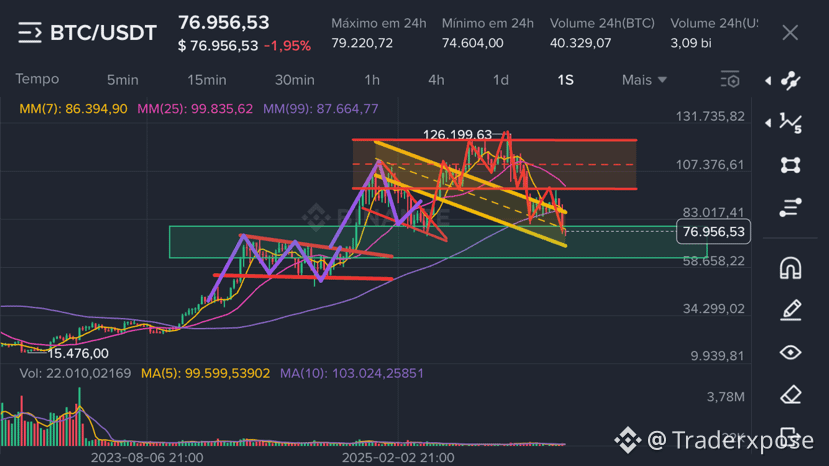Open the chart indicator settings icon
The height and width of the screenshot is (466, 829).
click(x=730, y=80)
